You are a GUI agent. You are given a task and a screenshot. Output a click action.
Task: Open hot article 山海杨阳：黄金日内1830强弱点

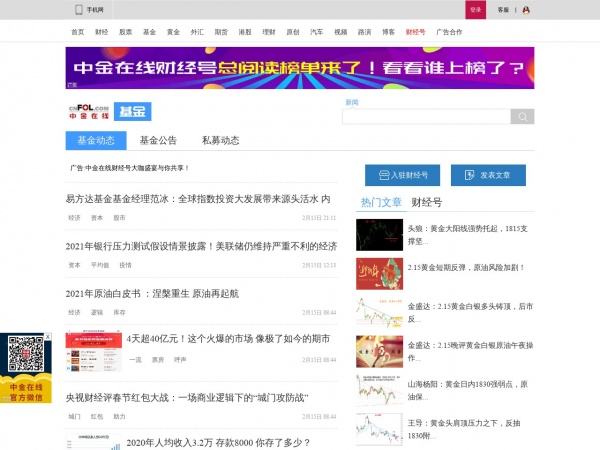coord(468,390)
